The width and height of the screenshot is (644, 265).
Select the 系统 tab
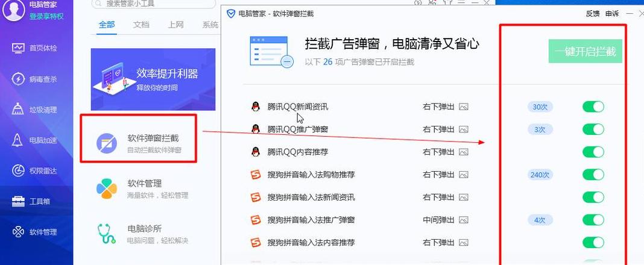pos(210,25)
